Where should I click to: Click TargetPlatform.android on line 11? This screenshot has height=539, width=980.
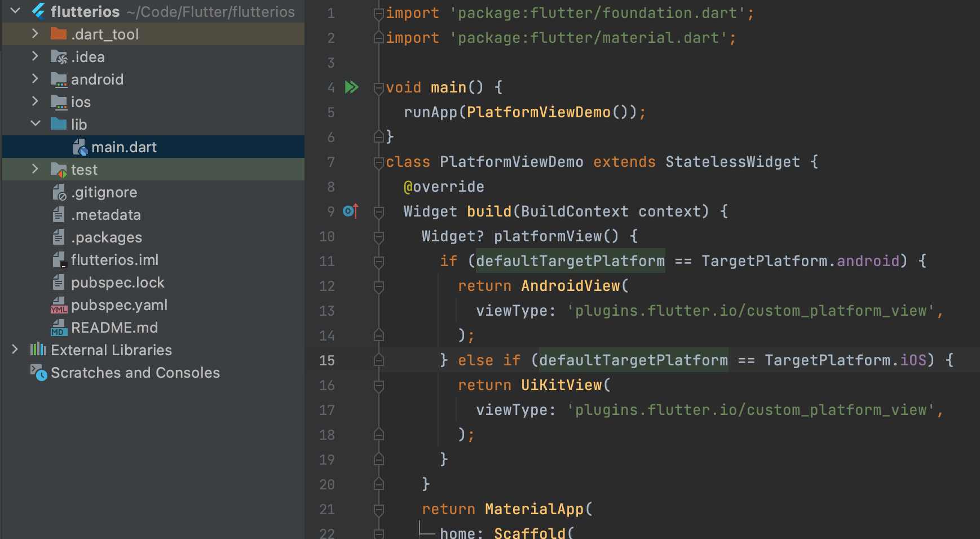[x=800, y=261]
